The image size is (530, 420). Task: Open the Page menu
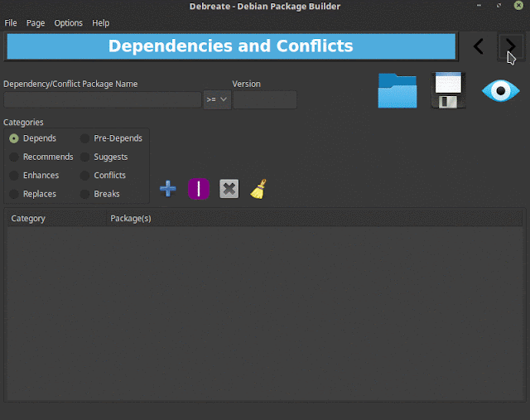(36, 23)
